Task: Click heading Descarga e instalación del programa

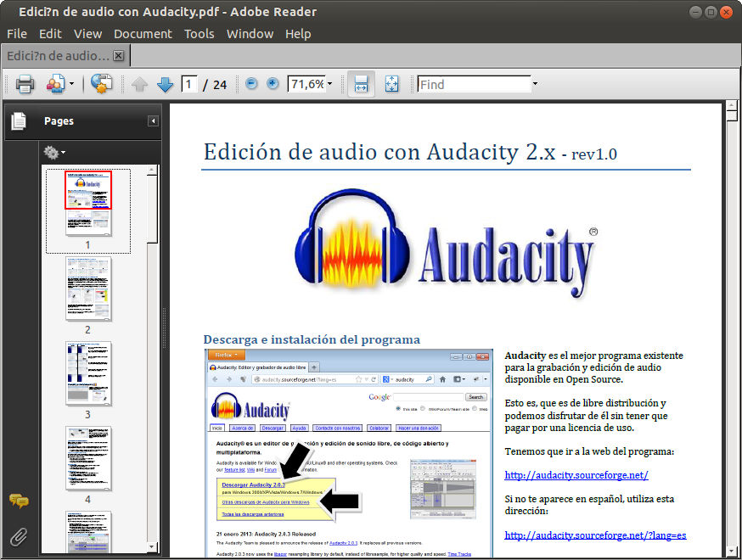Action: [312, 339]
